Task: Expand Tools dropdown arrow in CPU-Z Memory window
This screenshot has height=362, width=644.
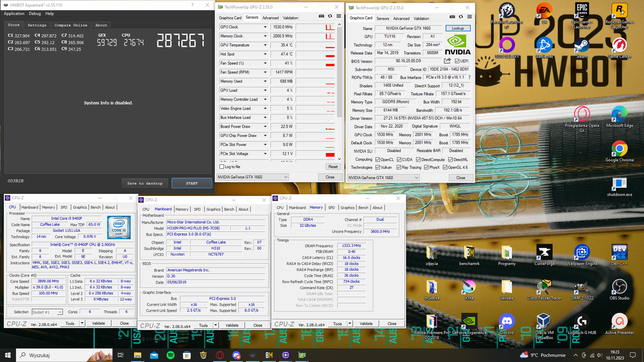Action: pos(350,323)
